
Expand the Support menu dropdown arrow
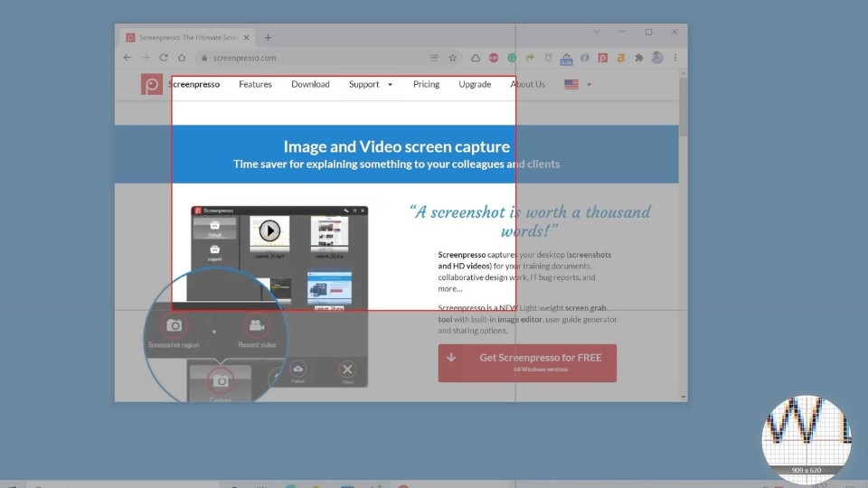(390, 85)
